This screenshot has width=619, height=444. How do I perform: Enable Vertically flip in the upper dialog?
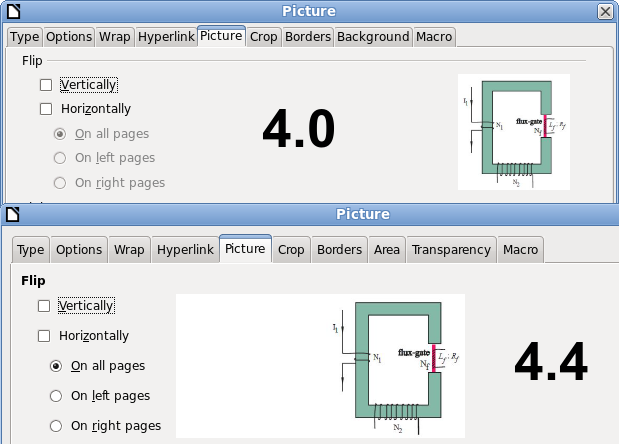pos(46,85)
